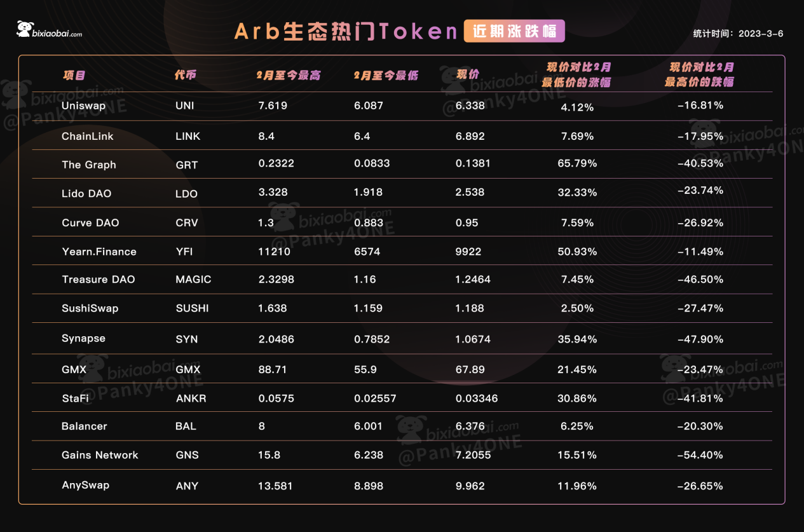Click the GMX -23.47% drop value
The width and height of the screenshot is (804, 532).
point(700,369)
